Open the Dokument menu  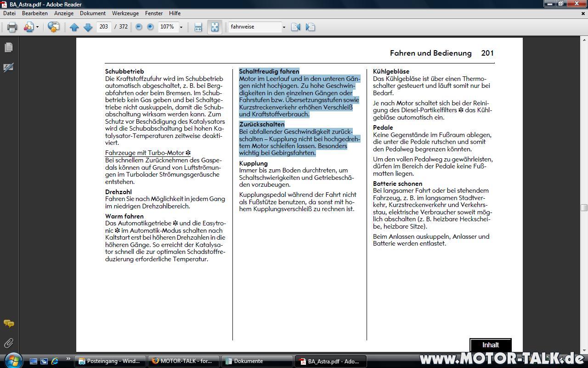click(92, 13)
